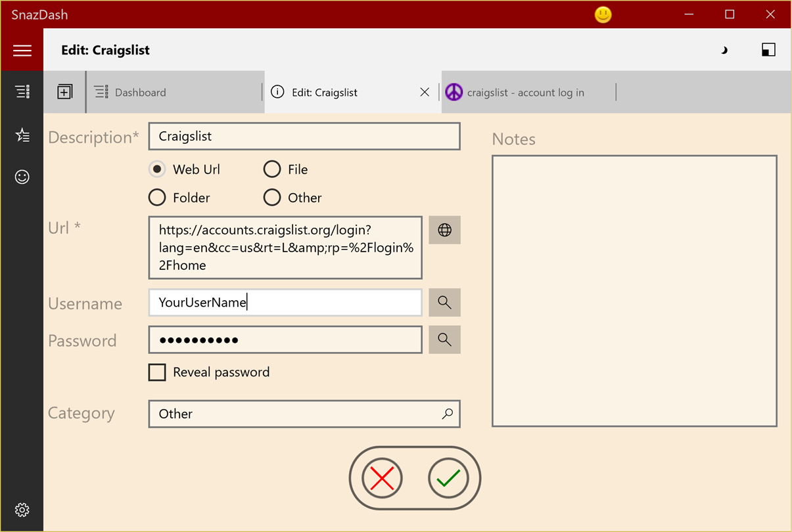Click into the Username field

click(285, 302)
